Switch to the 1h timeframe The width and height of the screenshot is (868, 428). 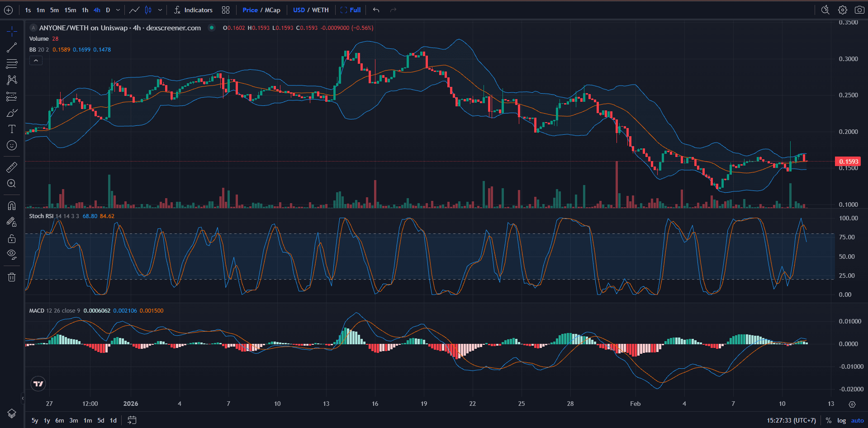pyautogui.click(x=85, y=10)
